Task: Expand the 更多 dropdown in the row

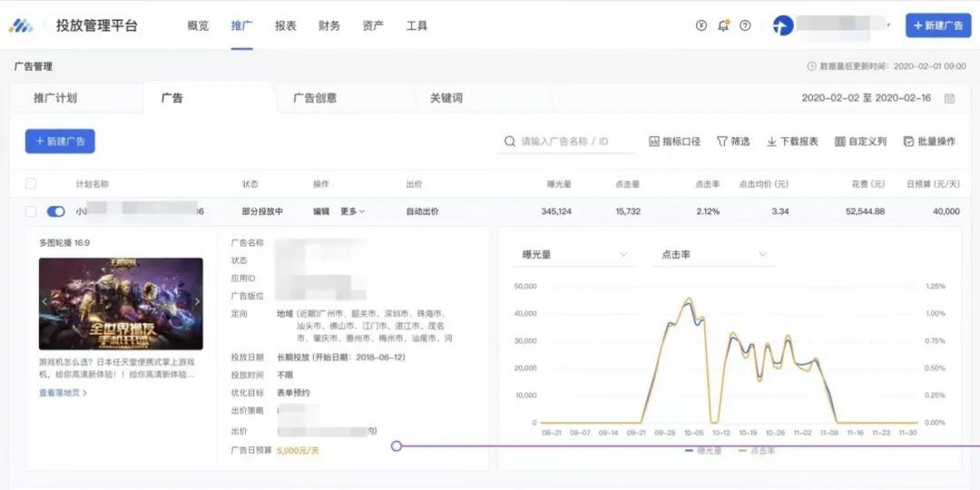Action: [x=352, y=211]
